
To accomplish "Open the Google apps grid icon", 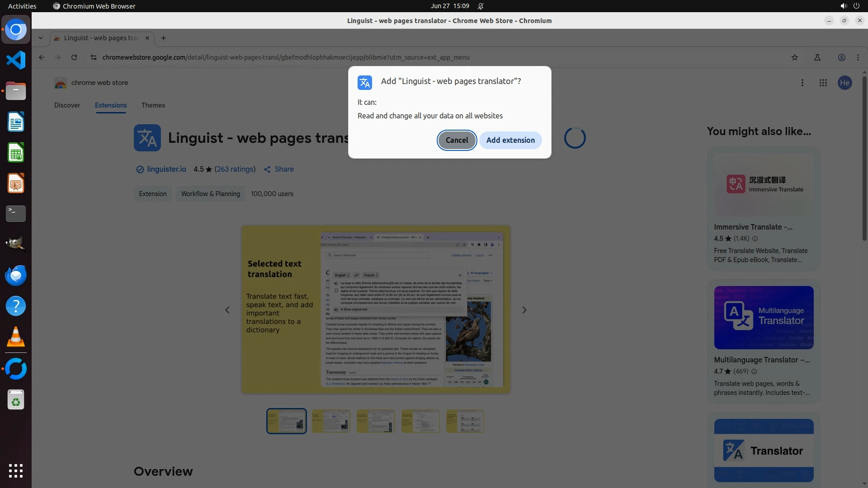I will (x=823, y=83).
